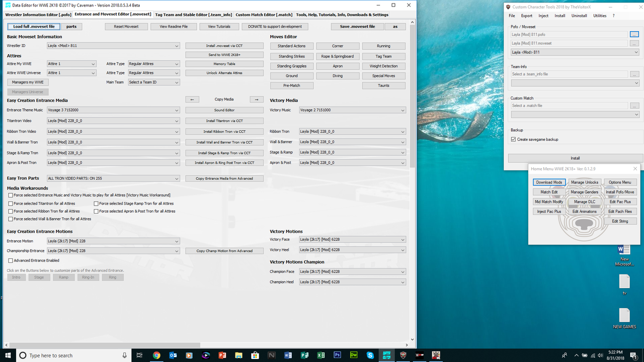Open Dreamweaver from the taskbar
The width and height of the screenshot is (644, 362).
click(354, 355)
